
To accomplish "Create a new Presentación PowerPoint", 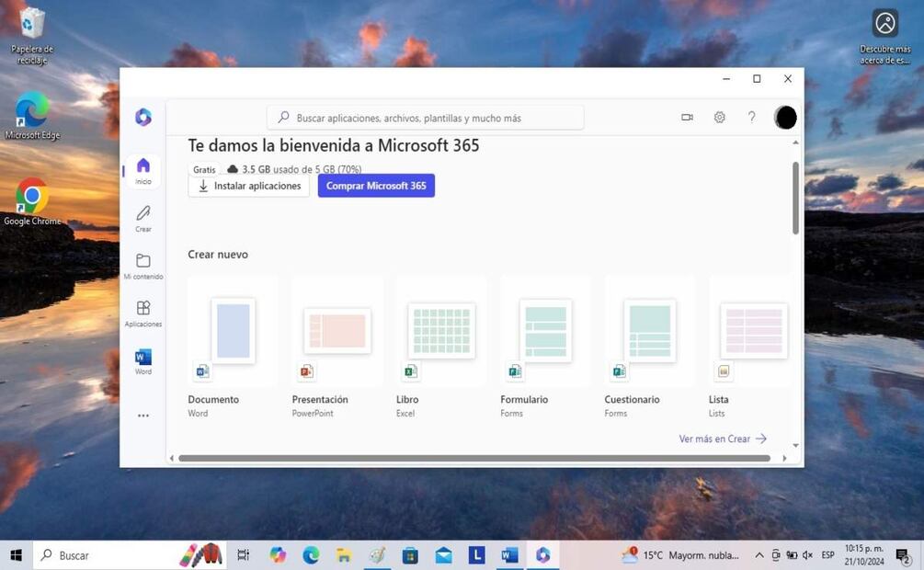I will 337,331.
